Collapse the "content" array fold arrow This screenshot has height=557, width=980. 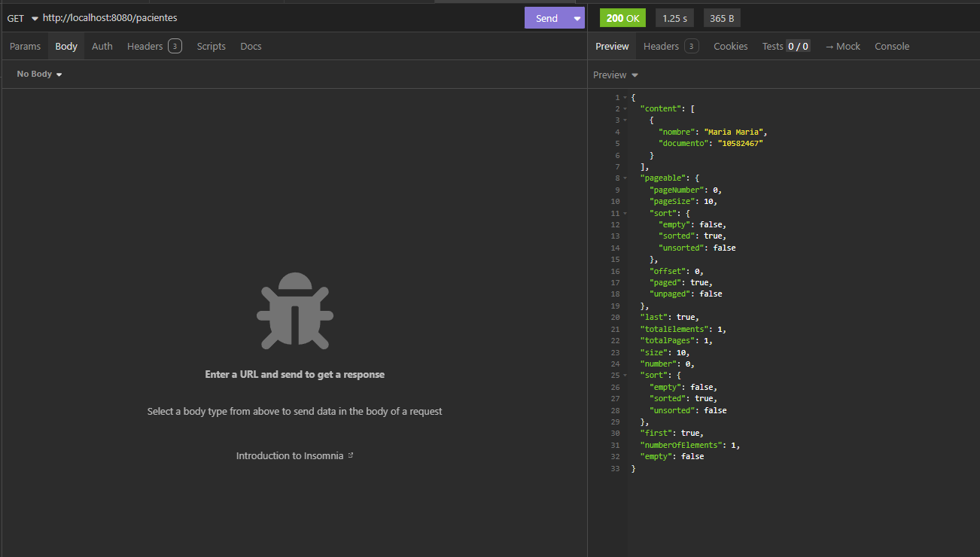pos(625,109)
